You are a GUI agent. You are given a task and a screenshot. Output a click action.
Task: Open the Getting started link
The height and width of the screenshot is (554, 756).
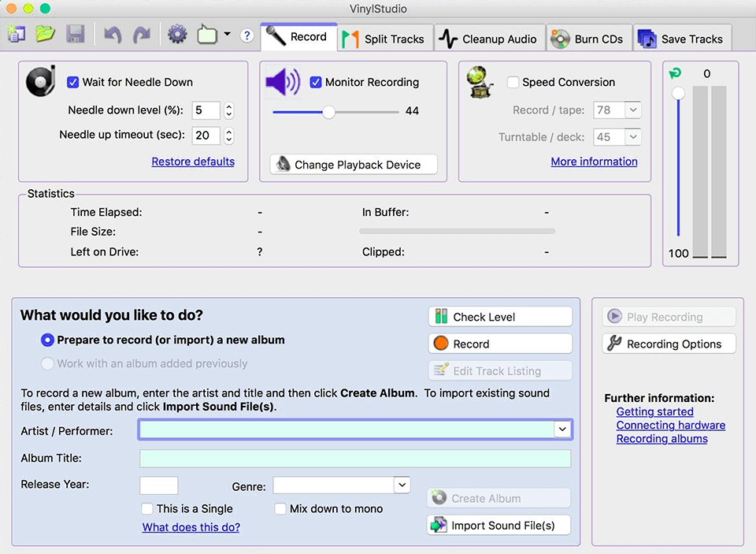click(654, 411)
